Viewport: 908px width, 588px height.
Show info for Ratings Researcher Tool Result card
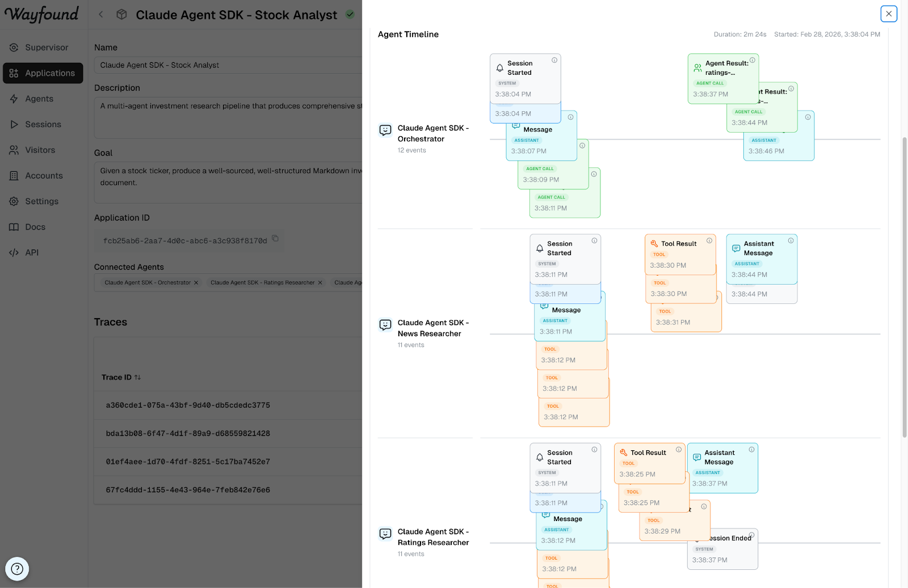coord(678,450)
